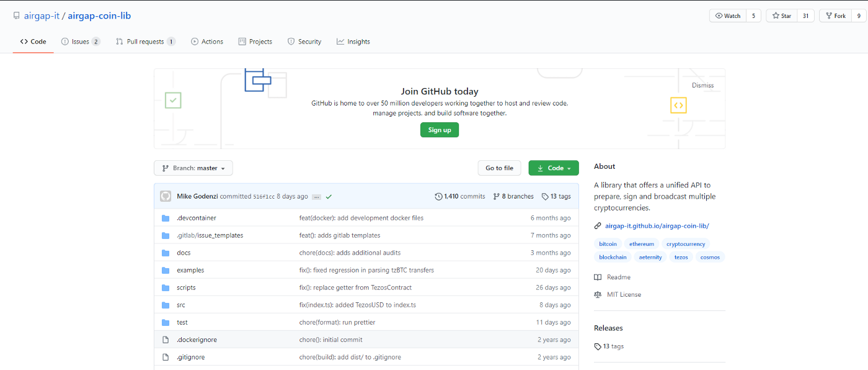Image resolution: width=868 pixels, height=370 pixels.
Task: Fork the repository
Action: click(836, 16)
